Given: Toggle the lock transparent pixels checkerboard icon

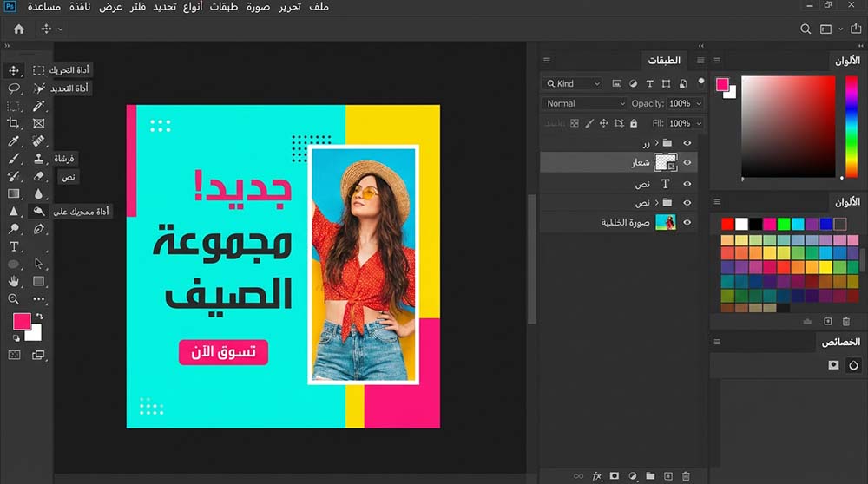Looking at the screenshot, I should click(x=575, y=123).
